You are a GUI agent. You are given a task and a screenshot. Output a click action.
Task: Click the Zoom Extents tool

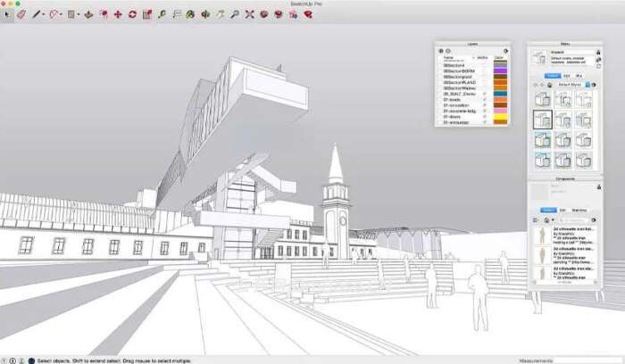tap(249, 15)
